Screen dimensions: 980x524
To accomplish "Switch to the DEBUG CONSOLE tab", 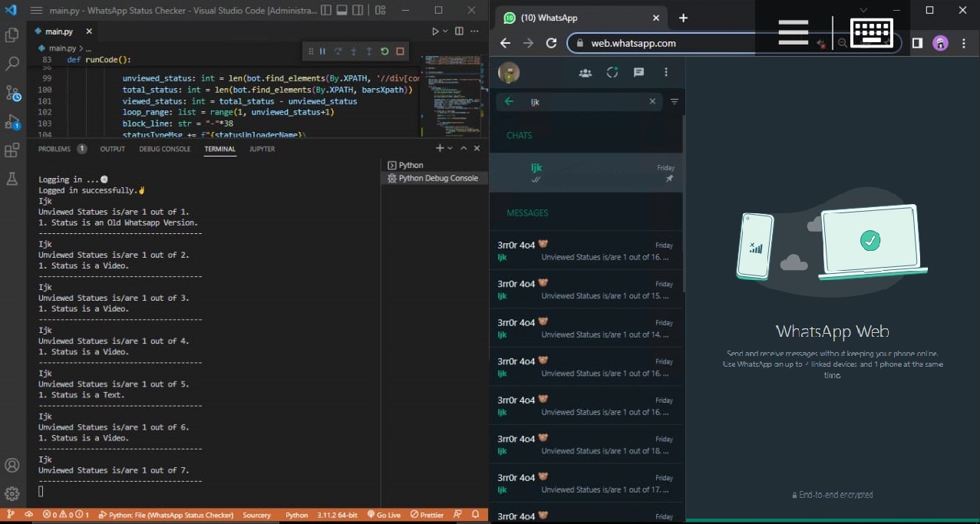I will pyautogui.click(x=164, y=149).
